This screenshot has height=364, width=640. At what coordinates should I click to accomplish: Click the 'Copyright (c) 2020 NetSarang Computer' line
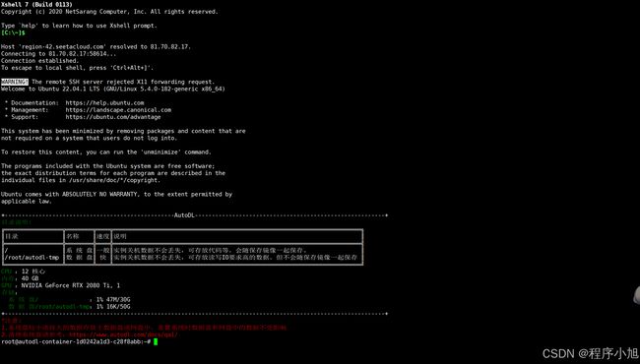tap(109, 12)
